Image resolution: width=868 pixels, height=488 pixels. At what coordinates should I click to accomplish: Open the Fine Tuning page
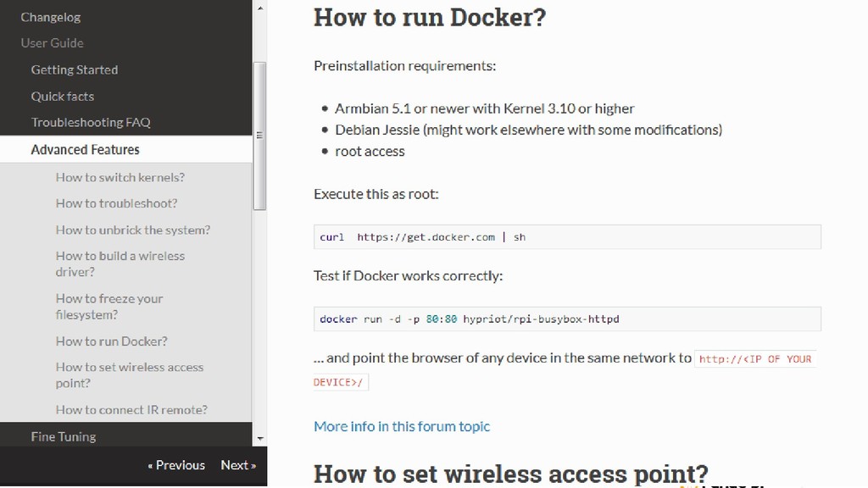pos(63,436)
